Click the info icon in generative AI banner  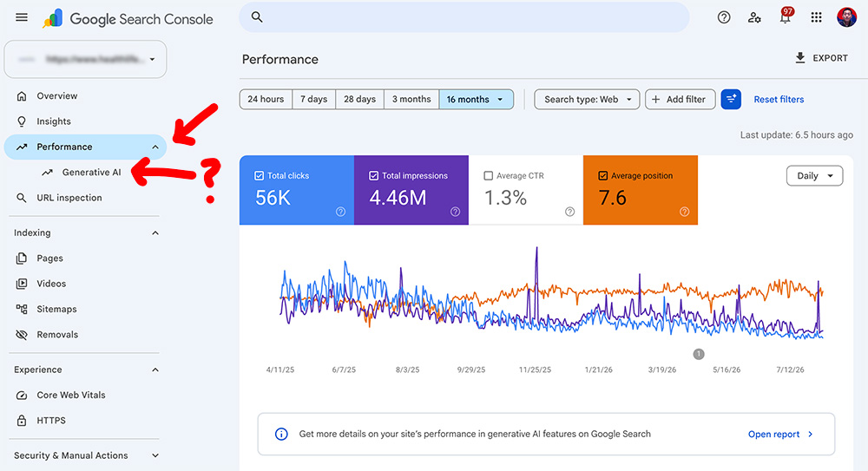(x=281, y=434)
